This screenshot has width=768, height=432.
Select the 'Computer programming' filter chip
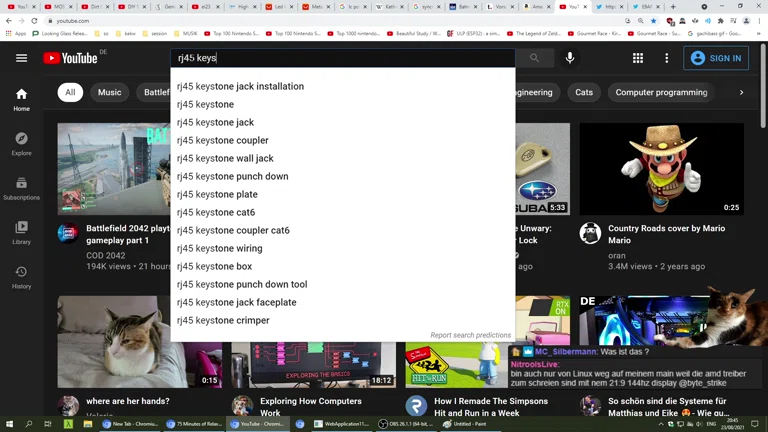click(x=661, y=92)
